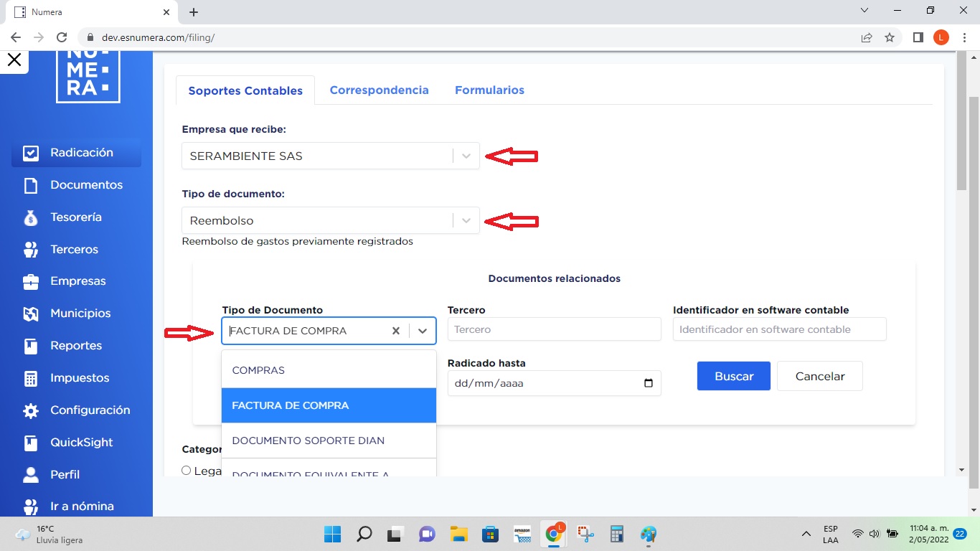This screenshot has width=980, height=551.
Task: Open the Calculator app in taskbar
Action: pyautogui.click(x=616, y=534)
